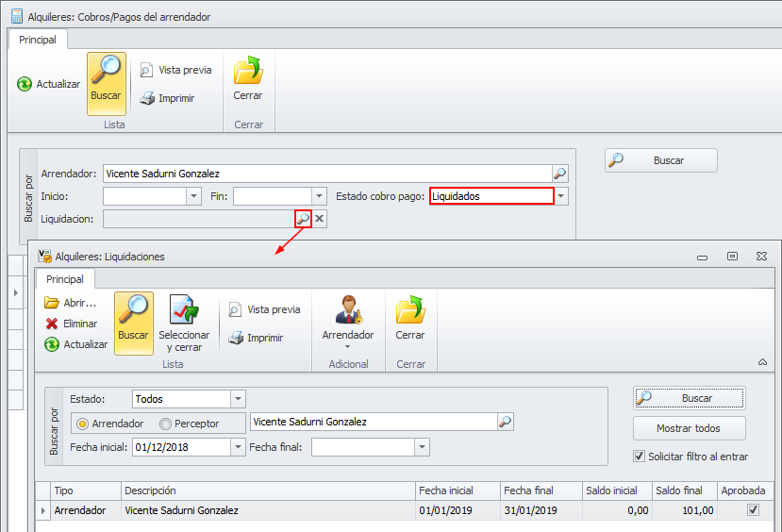Click Seleccionar y cerrar in Liquidaciones
The height and width of the screenshot is (532, 782).
pos(184,324)
